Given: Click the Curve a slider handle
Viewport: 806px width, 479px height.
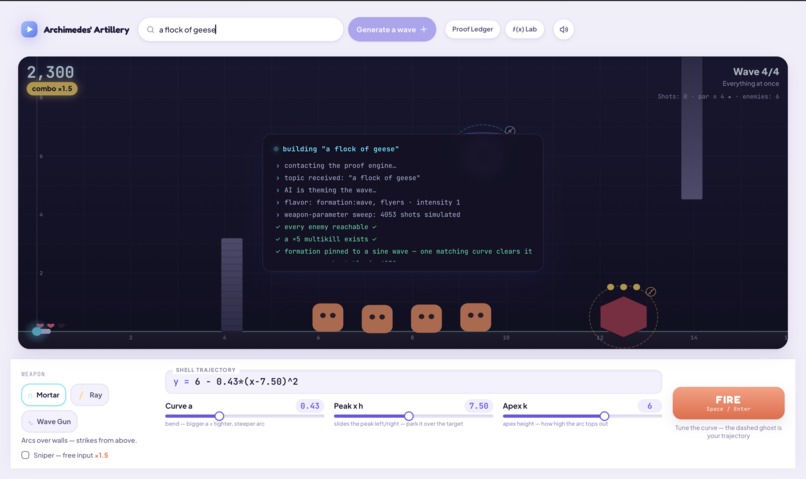Looking at the screenshot, I should 219,416.
